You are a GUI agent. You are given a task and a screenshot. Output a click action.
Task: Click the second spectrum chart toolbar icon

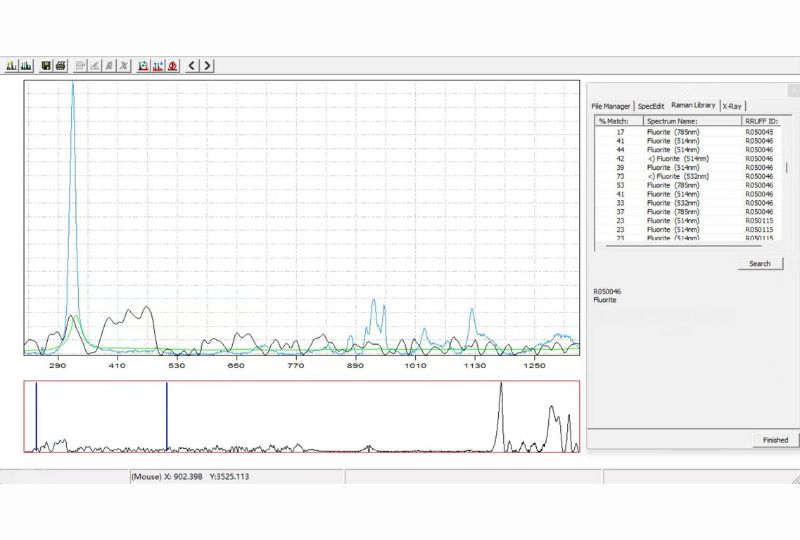point(26,66)
